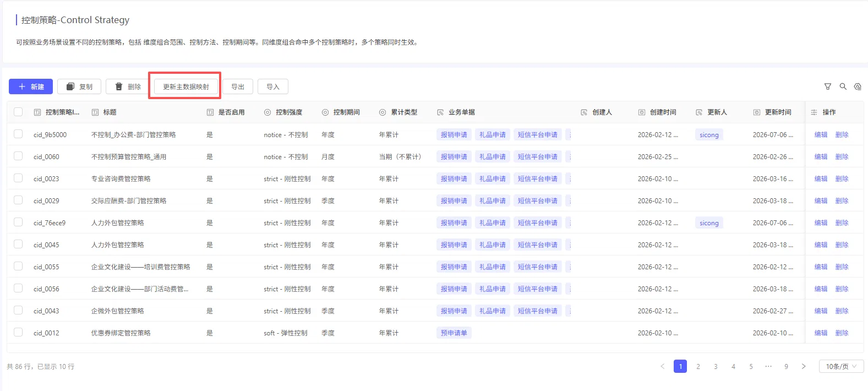
Task: Jump ahead with the pagination ellipsis
Action: 768,366
